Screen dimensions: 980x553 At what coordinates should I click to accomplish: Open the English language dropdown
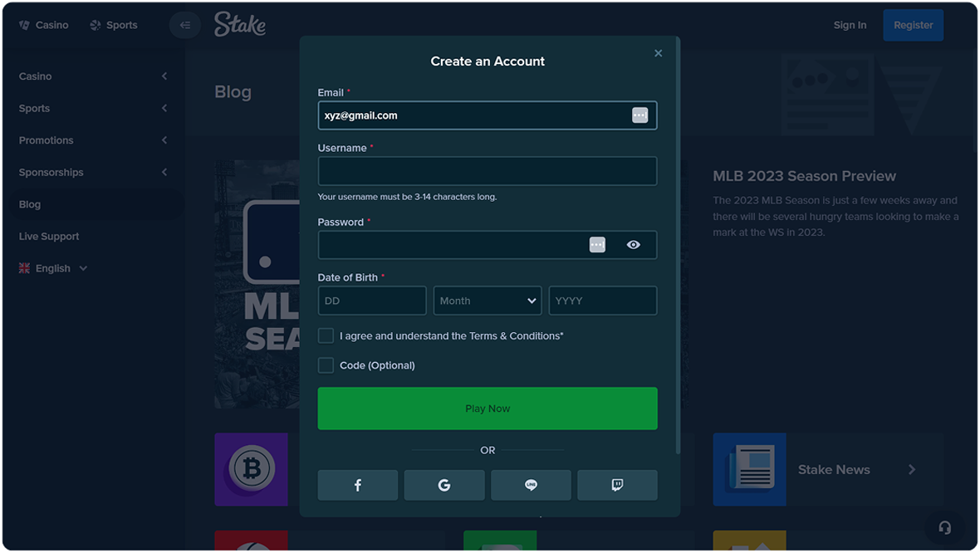[53, 268]
